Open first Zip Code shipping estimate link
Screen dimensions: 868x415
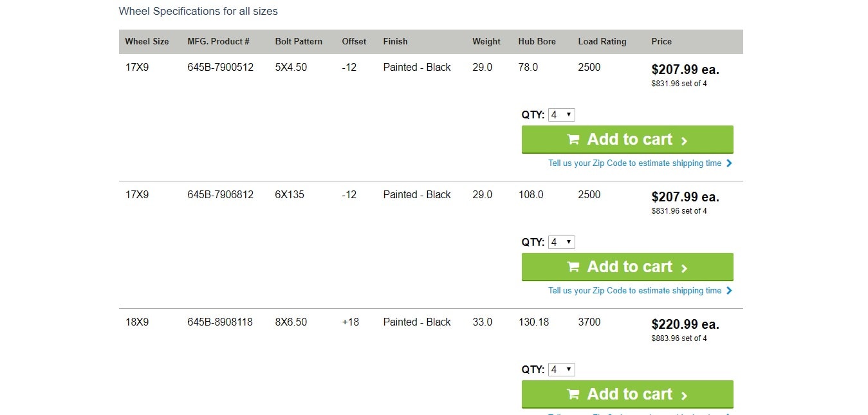(x=635, y=163)
